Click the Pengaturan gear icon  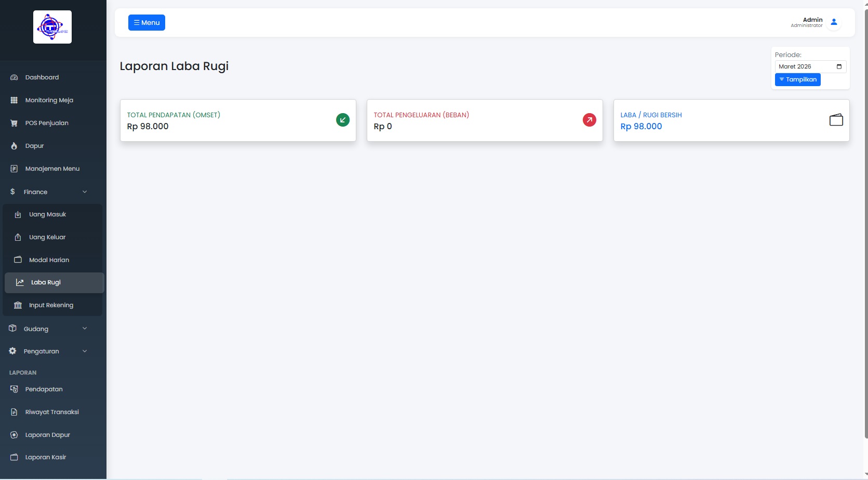point(12,351)
